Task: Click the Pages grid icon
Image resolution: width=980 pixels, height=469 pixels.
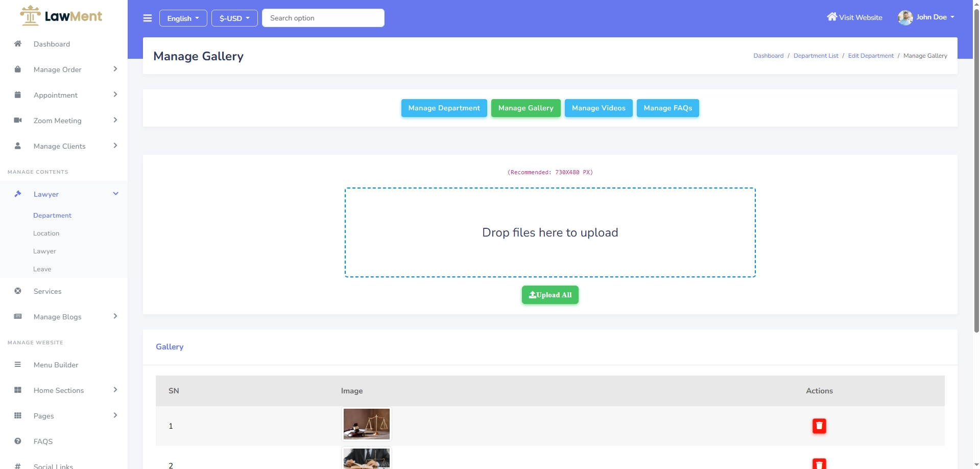Action: click(18, 416)
